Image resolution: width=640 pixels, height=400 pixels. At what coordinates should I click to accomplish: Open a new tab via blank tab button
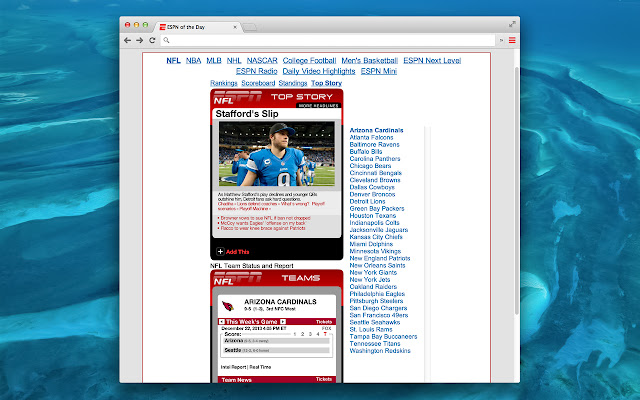tap(250, 27)
